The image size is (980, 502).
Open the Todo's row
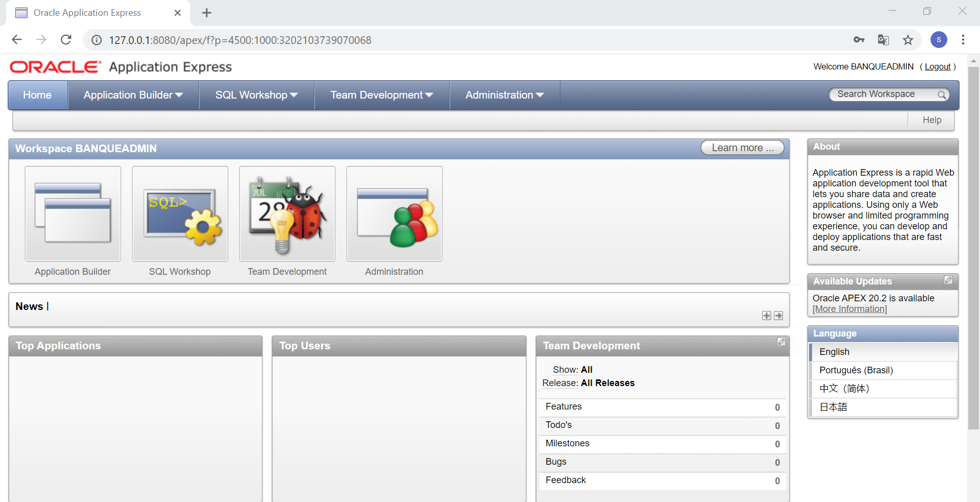click(663, 425)
